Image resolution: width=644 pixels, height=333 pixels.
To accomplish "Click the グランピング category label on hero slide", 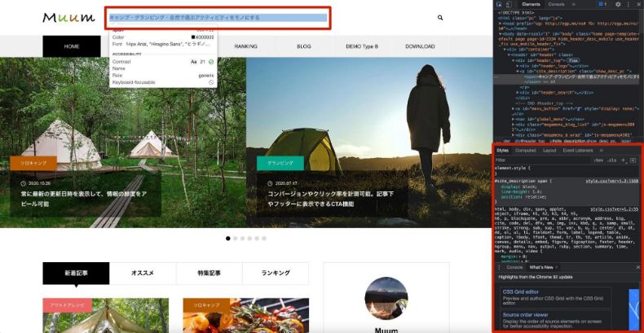I will tap(280, 163).
